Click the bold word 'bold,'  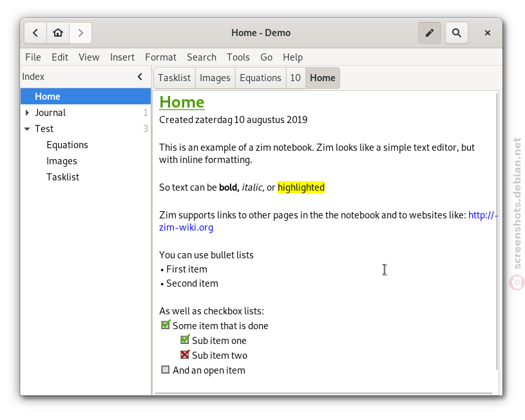tap(229, 187)
